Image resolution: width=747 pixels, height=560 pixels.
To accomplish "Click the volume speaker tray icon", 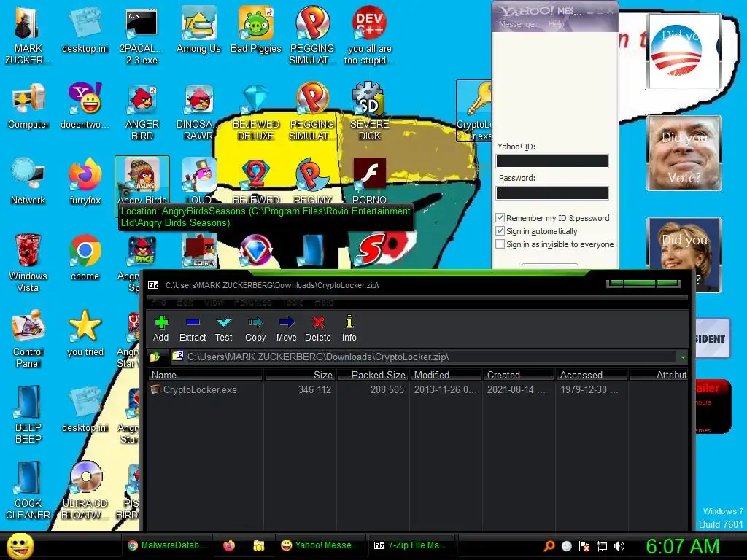I will 619,546.
